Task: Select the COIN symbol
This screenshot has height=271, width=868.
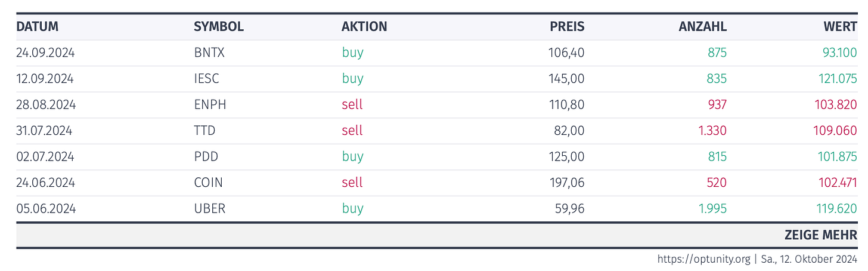Action: click(209, 183)
